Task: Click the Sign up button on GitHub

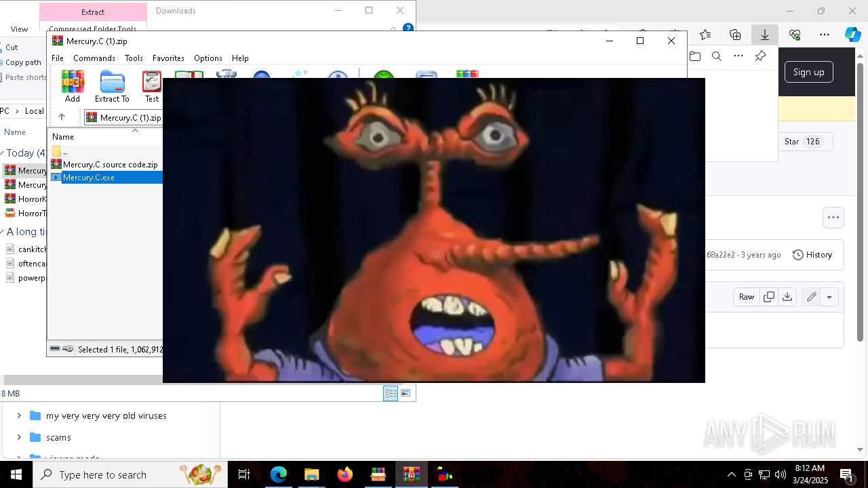Action: click(x=808, y=72)
